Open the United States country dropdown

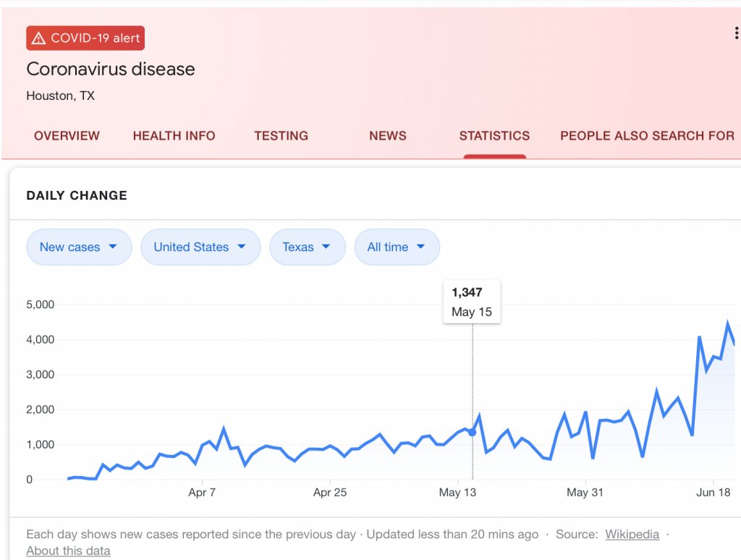pyautogui.click(x=200, y=247)
